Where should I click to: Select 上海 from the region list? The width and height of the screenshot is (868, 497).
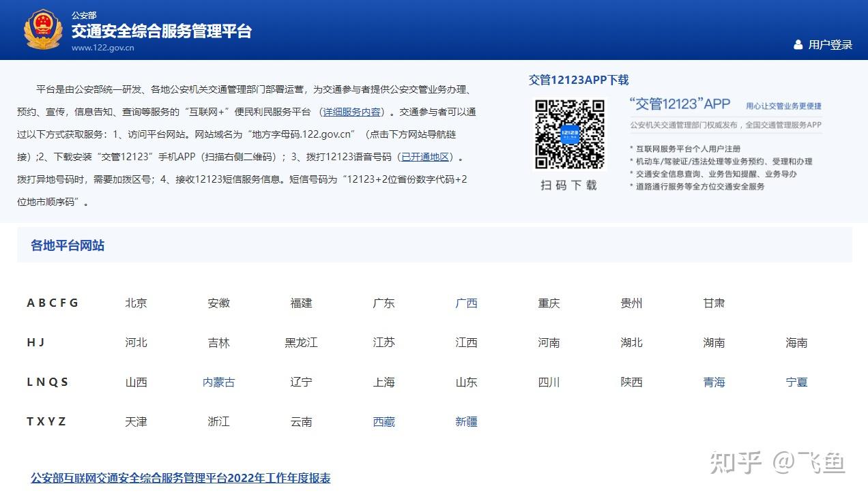click(384, 382)
